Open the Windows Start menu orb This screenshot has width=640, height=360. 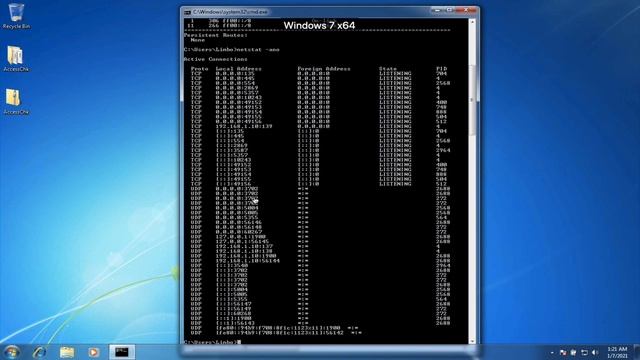[x=11, y=352]
